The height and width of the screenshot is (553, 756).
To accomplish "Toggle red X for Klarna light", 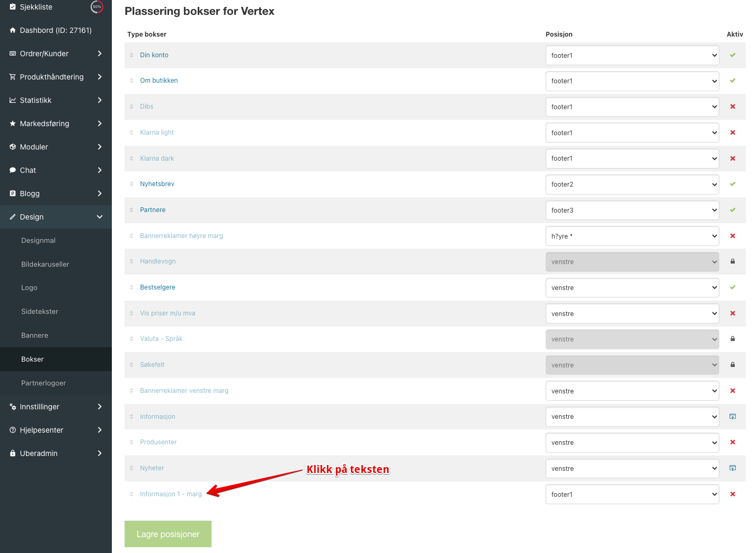I will coord(733,133).
